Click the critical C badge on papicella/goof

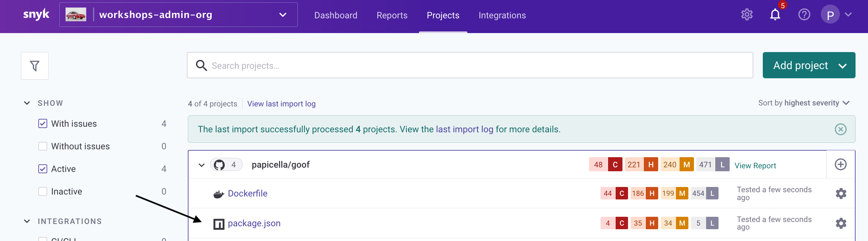615,165
